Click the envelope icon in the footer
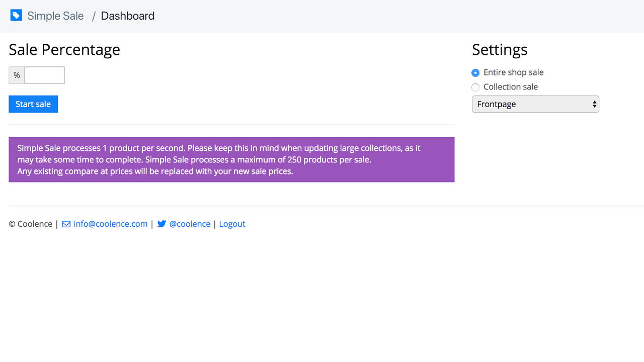The width and height of the screenshot is (644, 362). (x=66, y=224)
